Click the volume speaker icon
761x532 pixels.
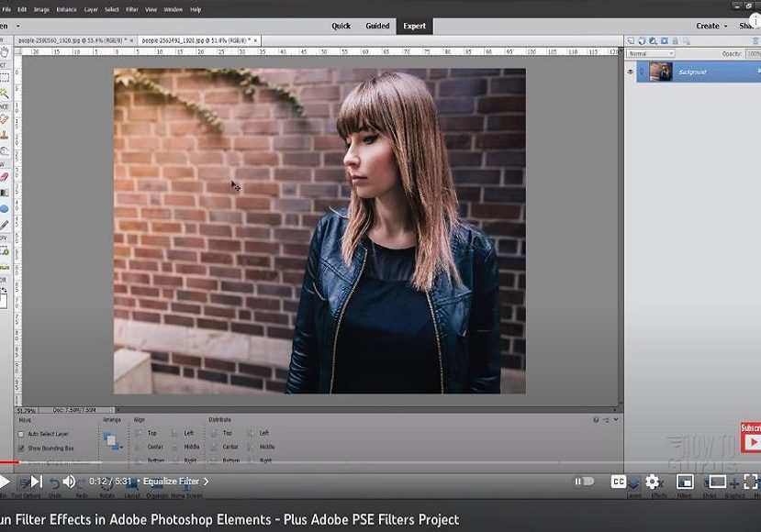(69, 482)
